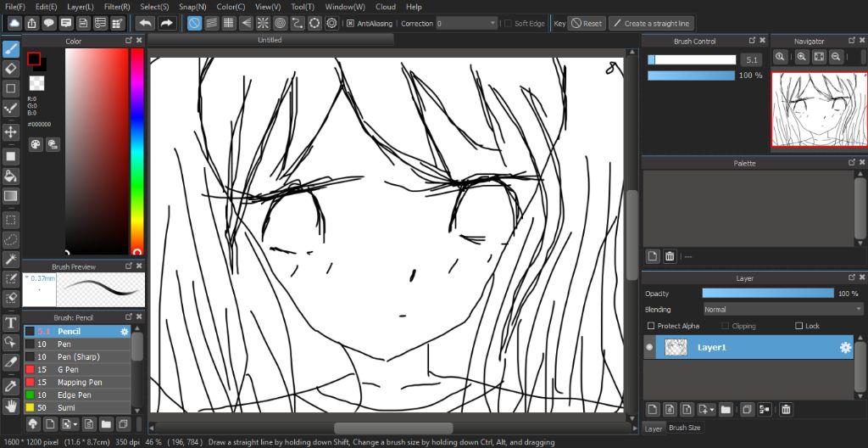Open the cloud icon in the top toolbar

[x=14, y=23]
